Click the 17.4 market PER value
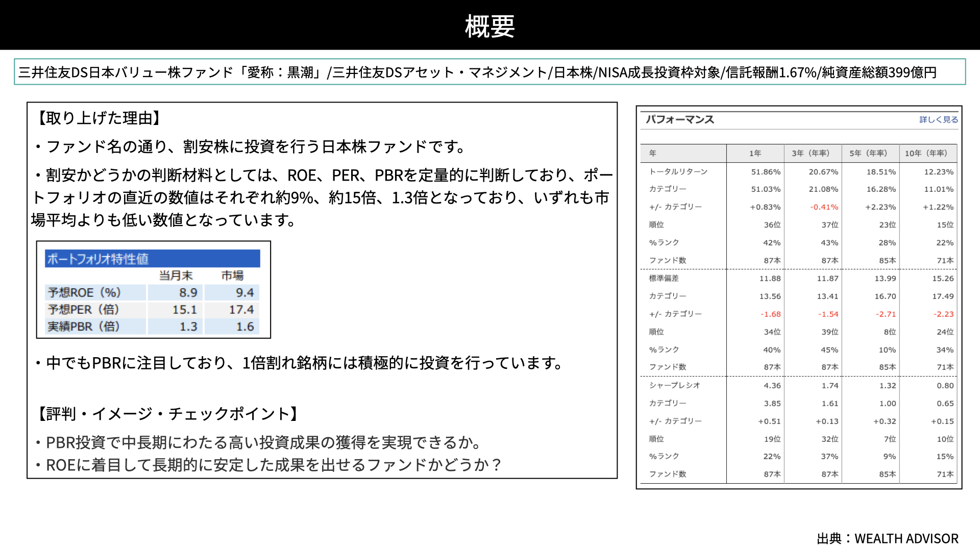The height and width of the screenshot is (551, 980). 241,310
